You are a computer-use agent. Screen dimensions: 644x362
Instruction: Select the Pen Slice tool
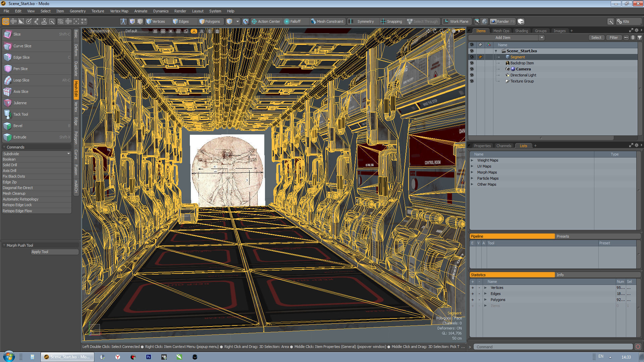tap(37, 69)
